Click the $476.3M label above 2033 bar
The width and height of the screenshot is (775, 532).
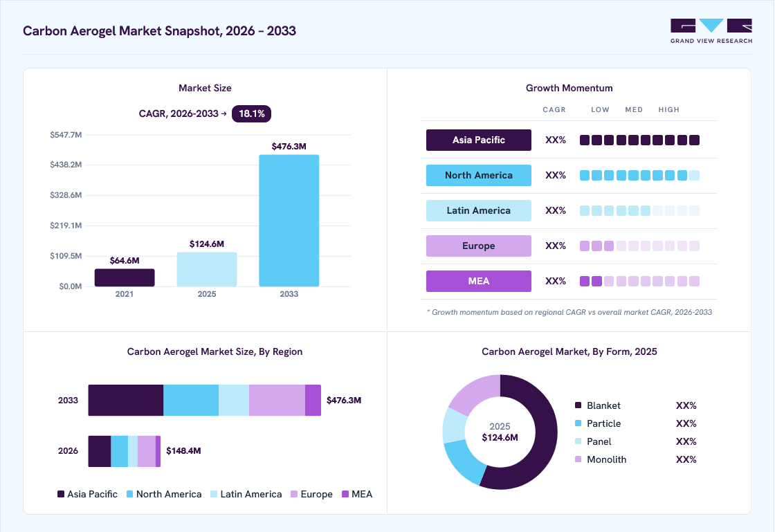pyautogui.click(x=289, y=146)
